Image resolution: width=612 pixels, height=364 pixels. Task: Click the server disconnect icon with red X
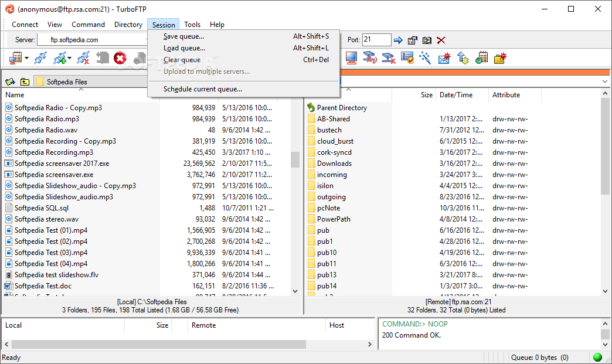(388, 58)
